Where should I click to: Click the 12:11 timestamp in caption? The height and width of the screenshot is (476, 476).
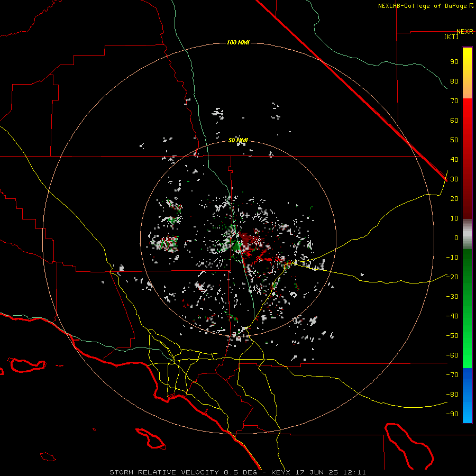[354, 472]
